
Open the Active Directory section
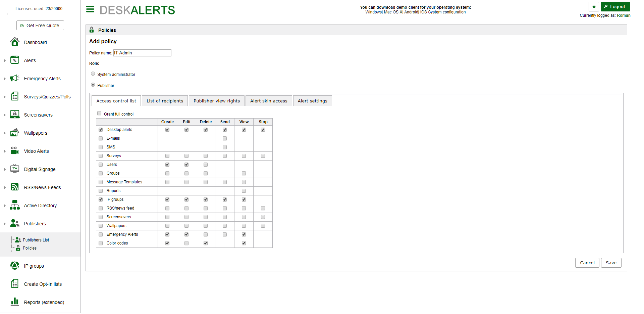point(40,205)
